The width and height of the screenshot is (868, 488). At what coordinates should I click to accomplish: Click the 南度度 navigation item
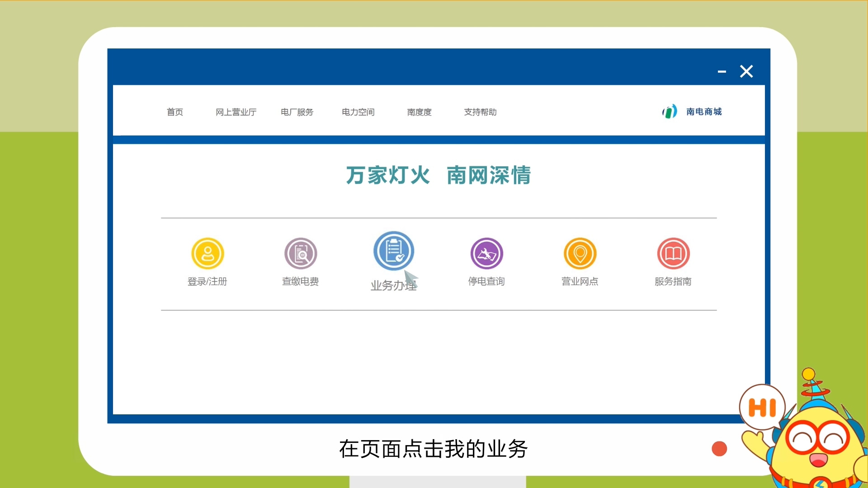419,112
